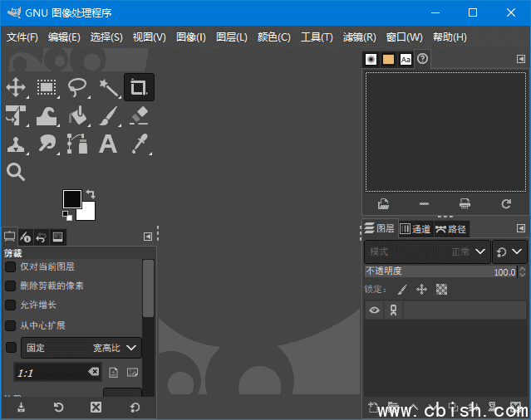Toggle lock position and size icon
Image resolution: width=531 pixels, height=420 pixels.
[x=421, y=290]
